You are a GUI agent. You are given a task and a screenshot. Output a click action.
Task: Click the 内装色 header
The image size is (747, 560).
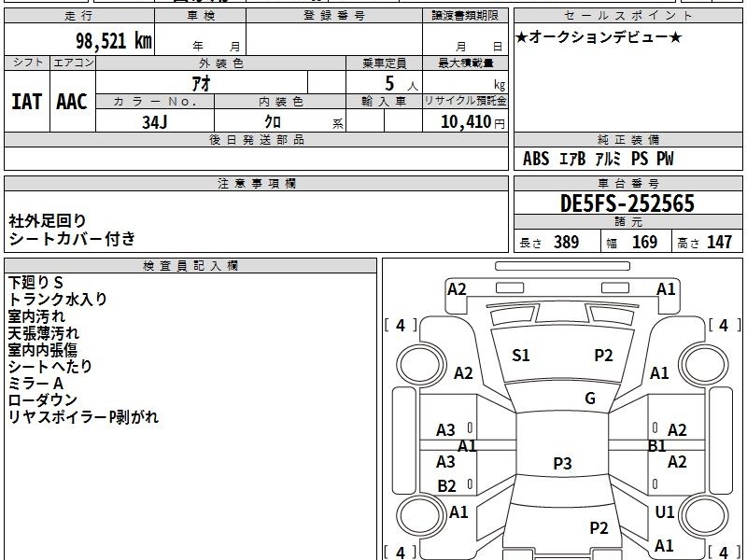(281, 101)
